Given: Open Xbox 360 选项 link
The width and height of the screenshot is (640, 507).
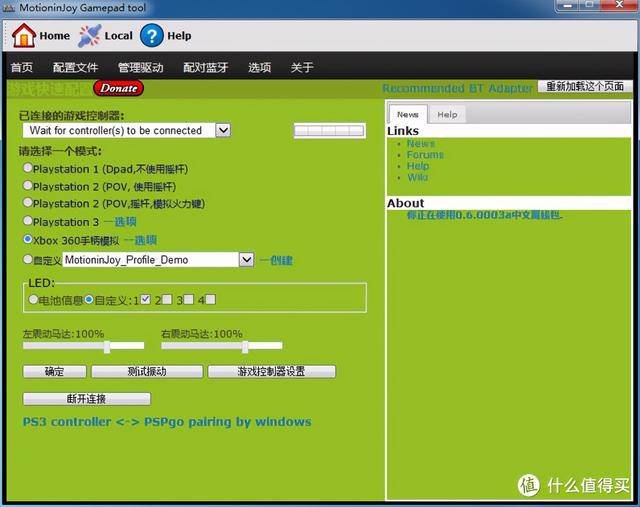Looking at the screenshot, I should point(140,240).
